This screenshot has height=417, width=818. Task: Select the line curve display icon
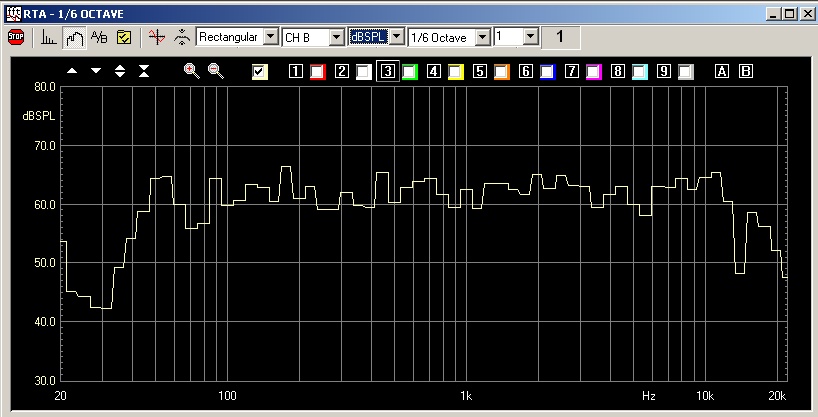[75, 37]
